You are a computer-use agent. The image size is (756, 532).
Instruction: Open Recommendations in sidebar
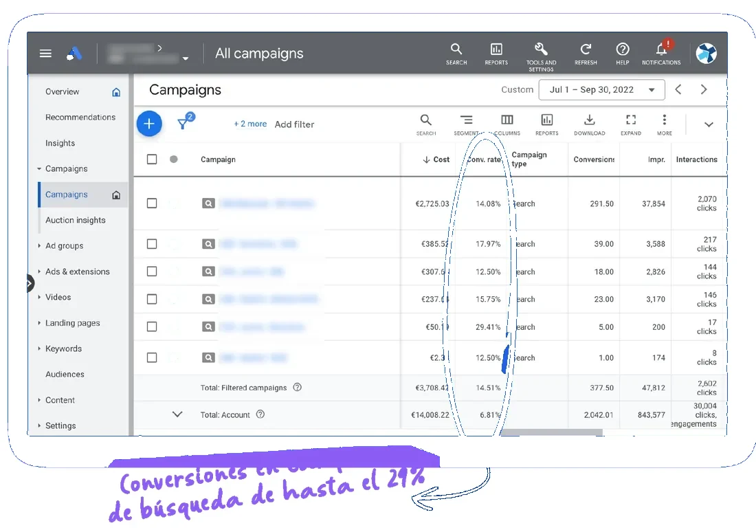click(80, 118)
